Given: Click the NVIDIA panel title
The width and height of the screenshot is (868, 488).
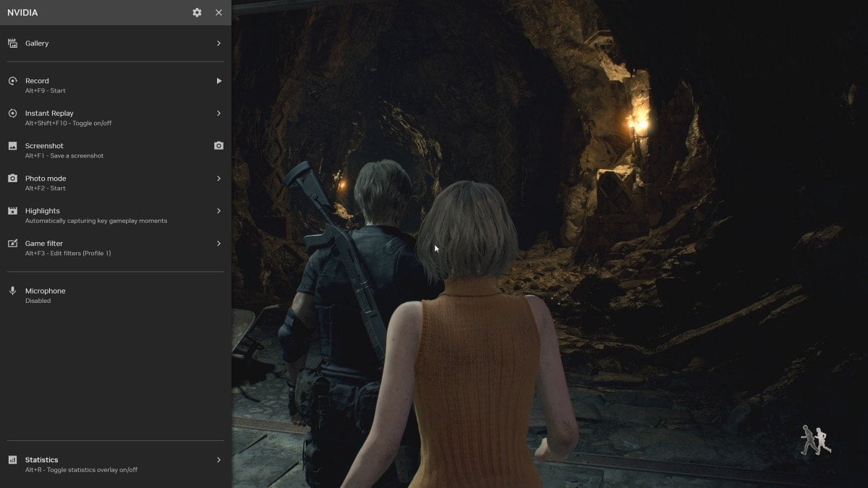Looking at the screenshot, I should pos(22,13).
